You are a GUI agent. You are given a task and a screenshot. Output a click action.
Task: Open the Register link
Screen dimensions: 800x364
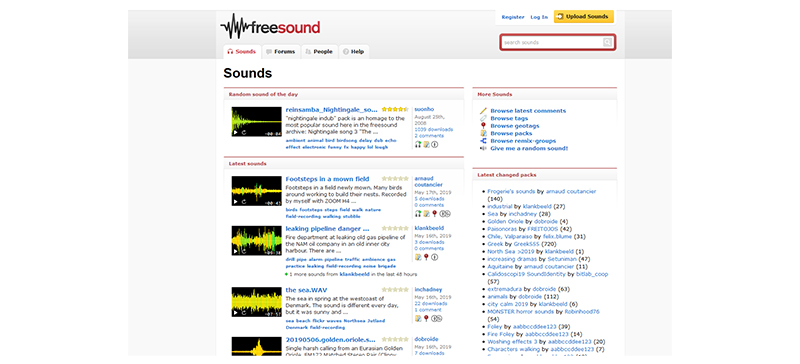pyautogui.click(x=513, y=17)
